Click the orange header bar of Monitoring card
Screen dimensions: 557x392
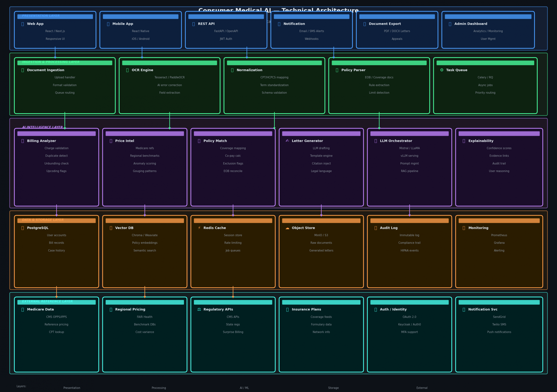pos(499,221)
